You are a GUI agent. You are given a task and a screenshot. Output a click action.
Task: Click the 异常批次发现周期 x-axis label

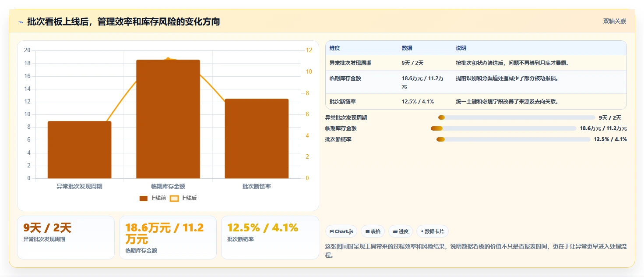79,186
